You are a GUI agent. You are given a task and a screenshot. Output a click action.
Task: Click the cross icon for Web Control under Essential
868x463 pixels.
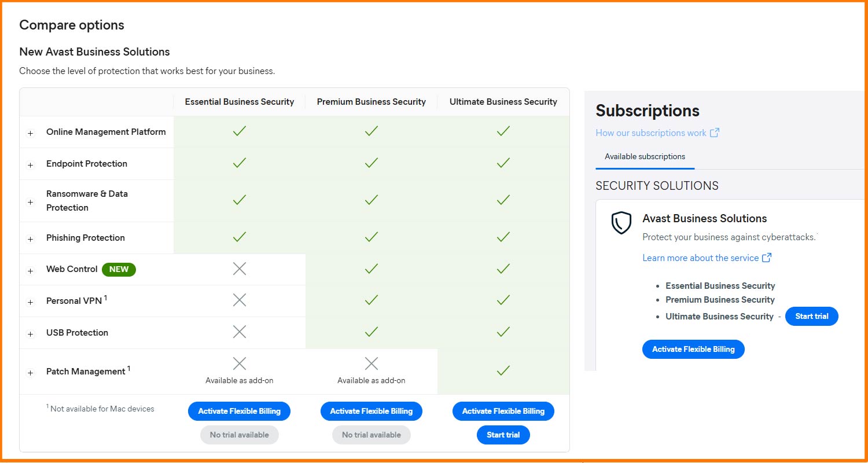tap(239, 268)
